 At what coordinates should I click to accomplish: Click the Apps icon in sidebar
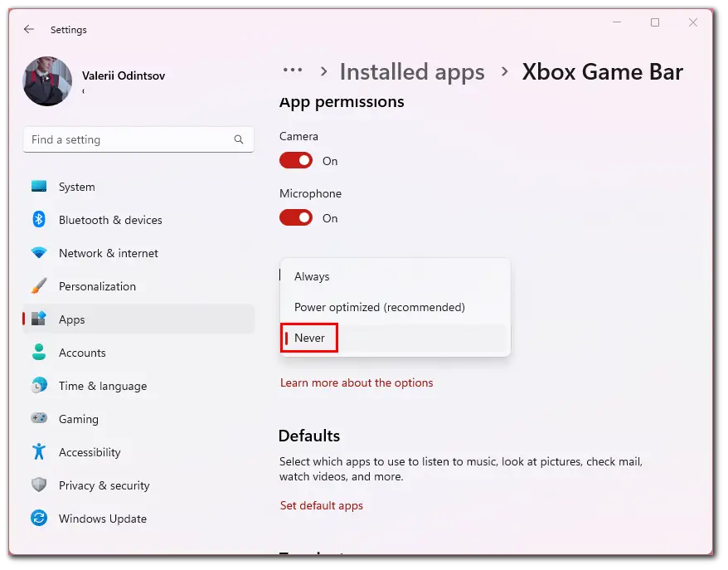(39, 319)
